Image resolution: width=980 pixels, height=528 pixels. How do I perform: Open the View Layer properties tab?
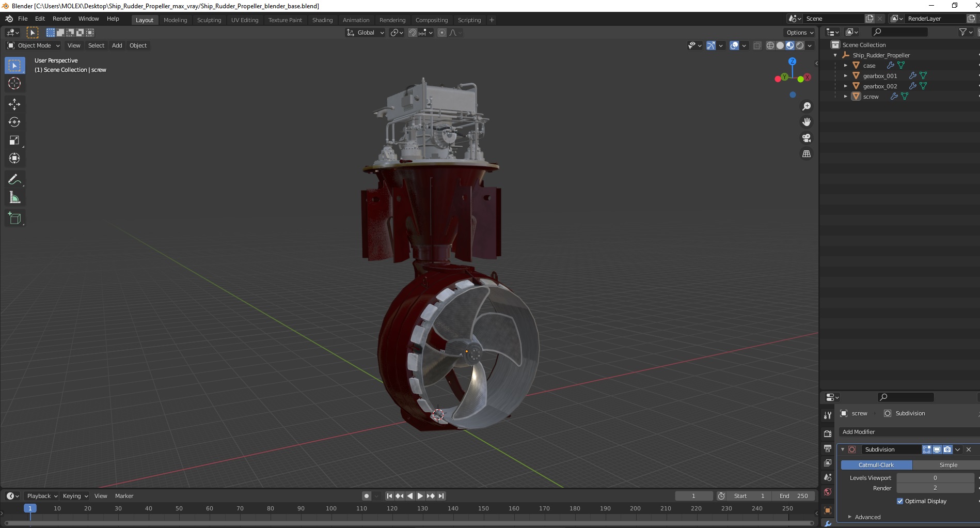828,463
